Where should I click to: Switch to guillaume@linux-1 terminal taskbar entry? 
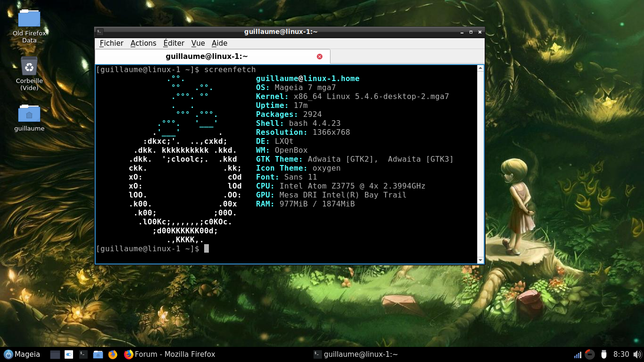click(x=356, y=354)
